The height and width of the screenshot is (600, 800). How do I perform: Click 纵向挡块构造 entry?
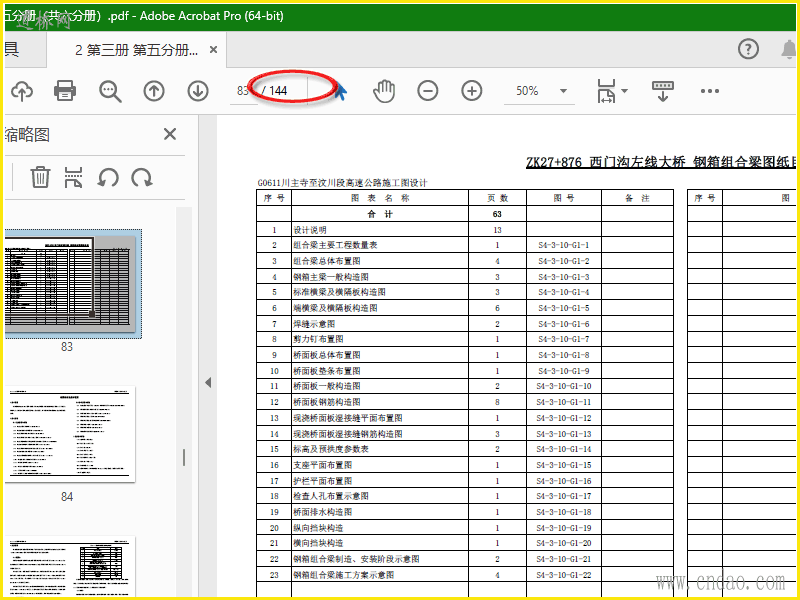pos(318,528)
